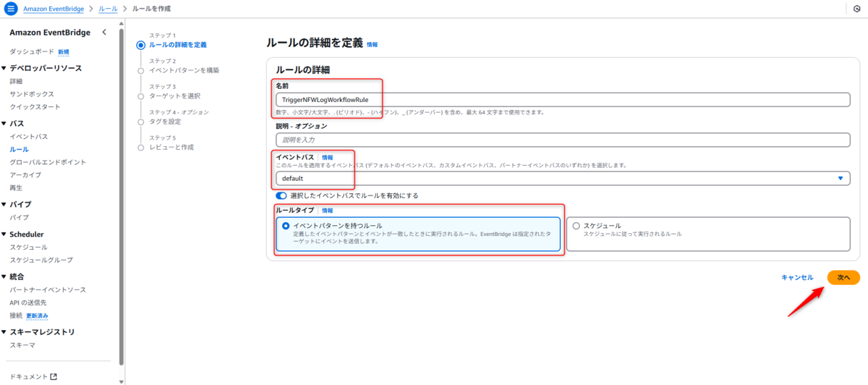Click the ルール breadcrumb link
The image size is (868, 385).
pos(109,9)
